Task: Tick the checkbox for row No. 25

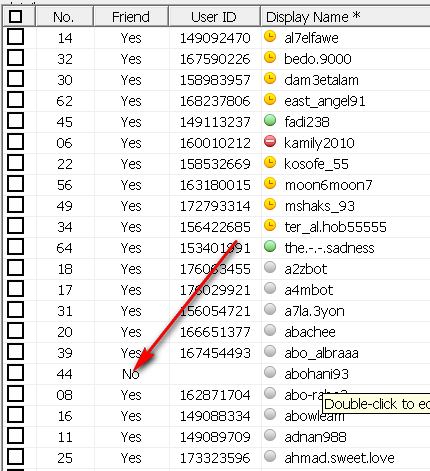Action: 15,456
